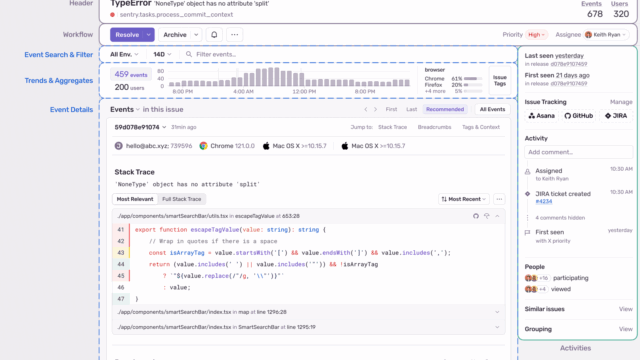Jump to Stack Trace section
The width and height of the screenshot is (640, 360).
[x=392, y=127]
